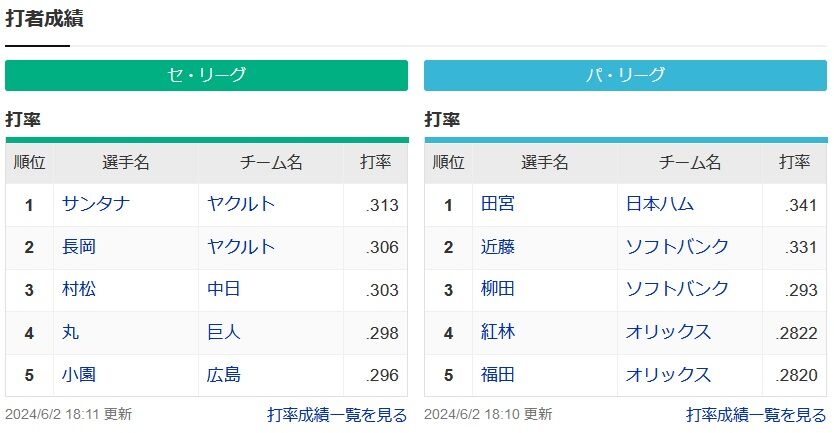Click player 村松 name
834x433 pixels.
coord(79,290)
